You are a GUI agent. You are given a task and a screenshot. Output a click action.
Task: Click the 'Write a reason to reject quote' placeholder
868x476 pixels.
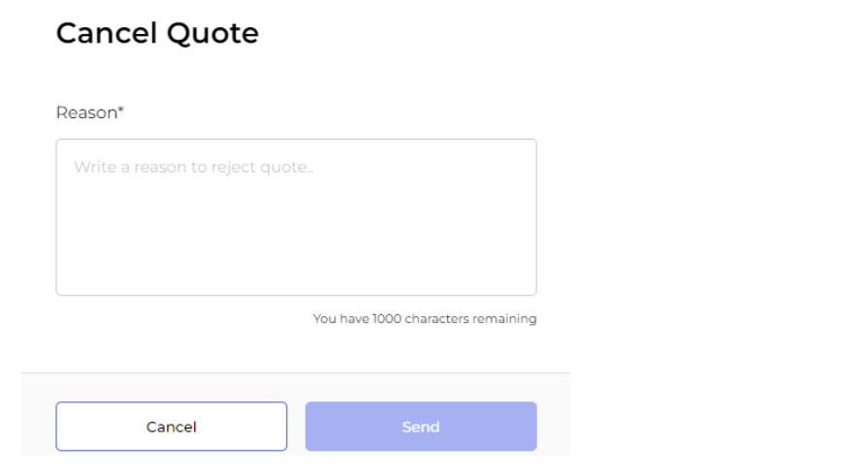(x=194, y=167)
